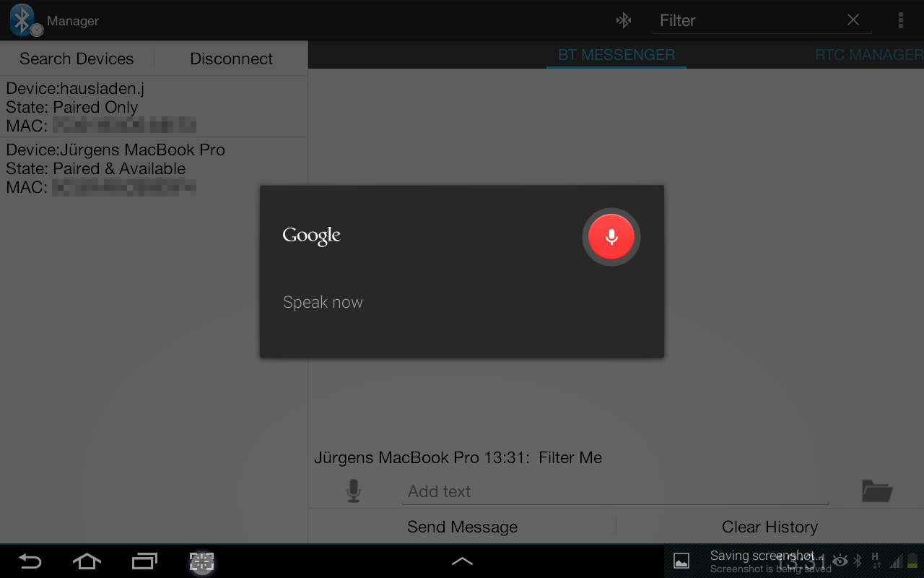The image size is (924, 578).
Task: Switch to the BT MESSENGER tab
Action: 616,55
